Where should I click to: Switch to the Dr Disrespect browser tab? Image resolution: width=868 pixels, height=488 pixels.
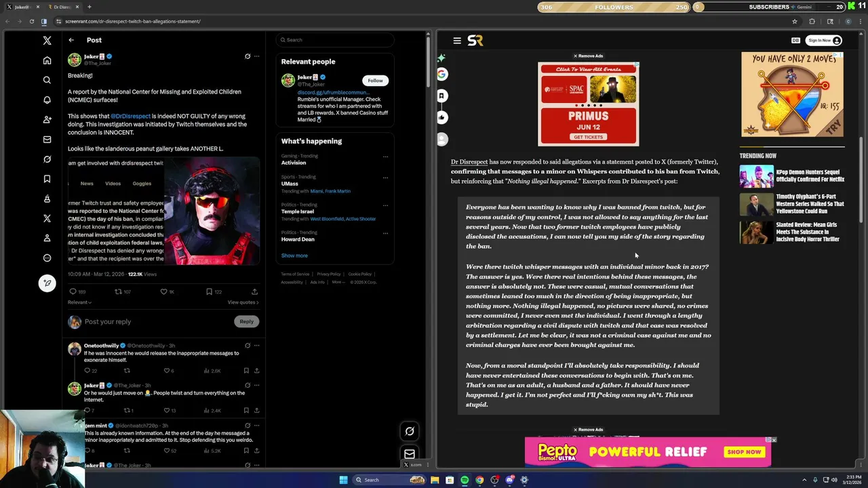click(x=64, y=7)
